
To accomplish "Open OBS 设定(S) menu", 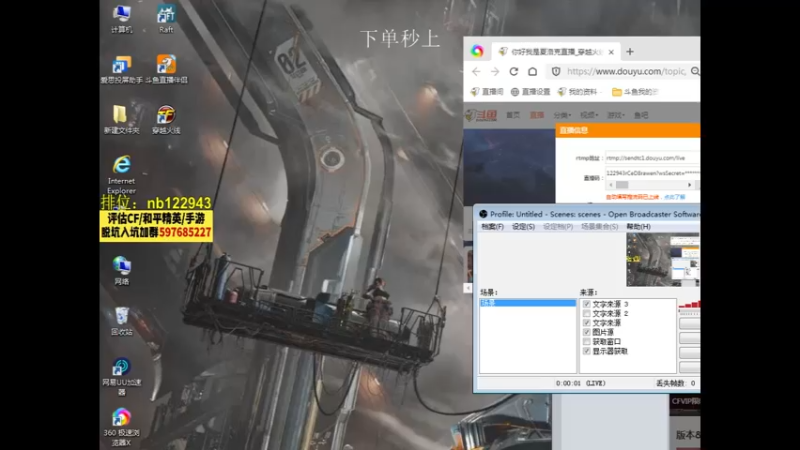I will click(x=523, y=227).
